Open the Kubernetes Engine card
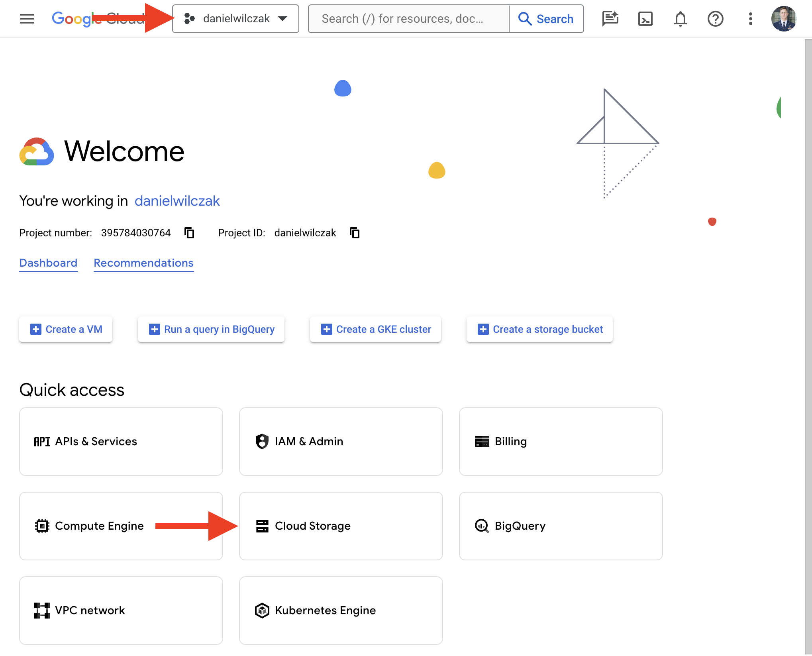 coord(341,611)
